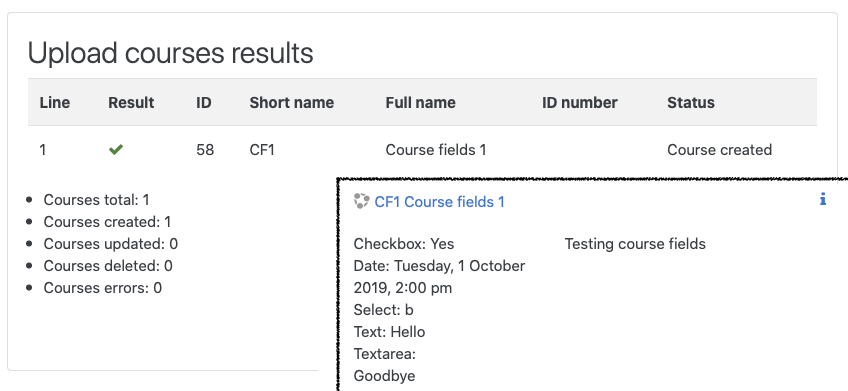
Task: Click the course icon beside CF1
Action: [x=361, y=201]
